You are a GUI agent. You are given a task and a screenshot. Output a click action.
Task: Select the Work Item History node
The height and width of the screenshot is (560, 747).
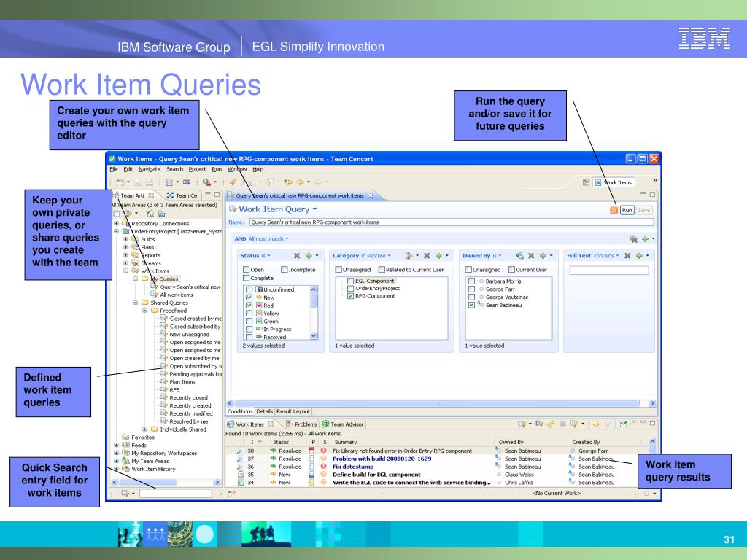coord(153,469)
